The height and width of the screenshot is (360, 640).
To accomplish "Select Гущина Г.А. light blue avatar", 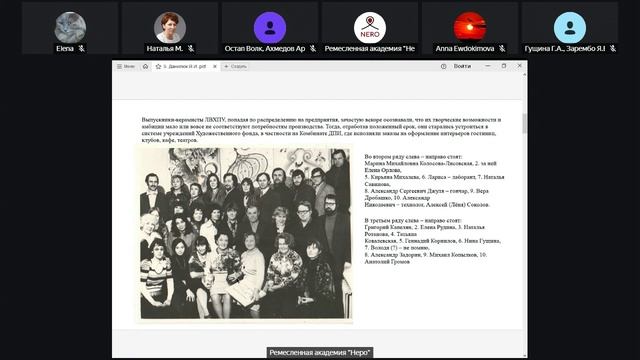I will 570,27.
